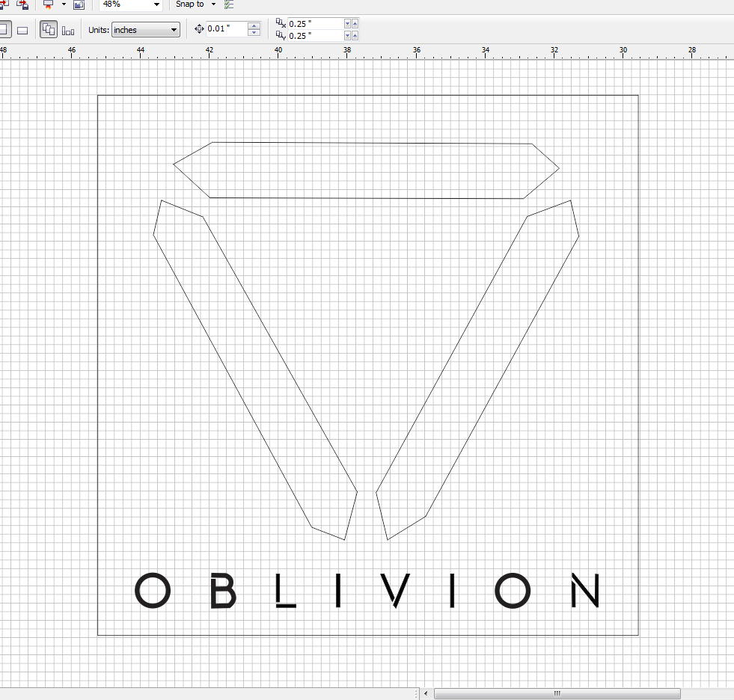Open the Options checklist icon
Screen dimensions: 734x700
point(229,4)
